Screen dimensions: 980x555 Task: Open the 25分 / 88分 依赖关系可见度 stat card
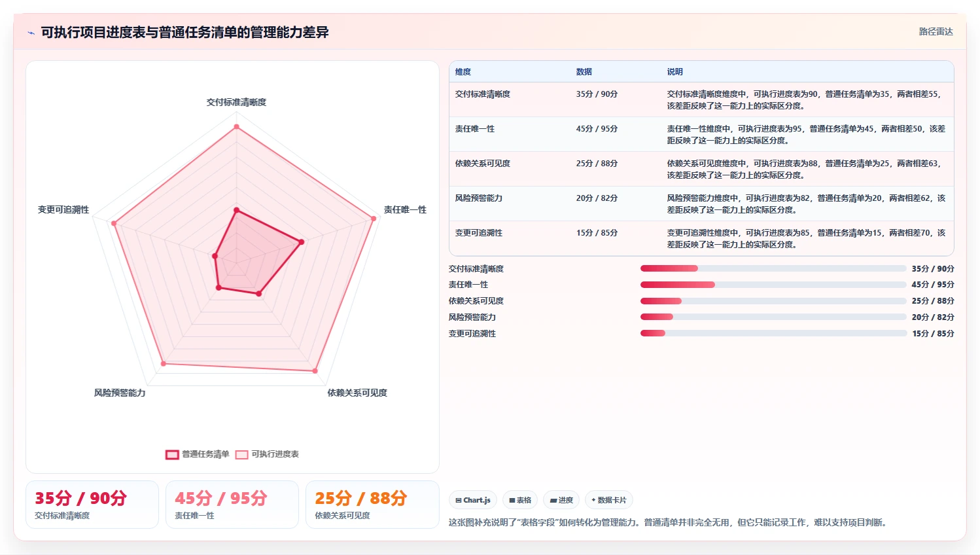coord(372,505)
